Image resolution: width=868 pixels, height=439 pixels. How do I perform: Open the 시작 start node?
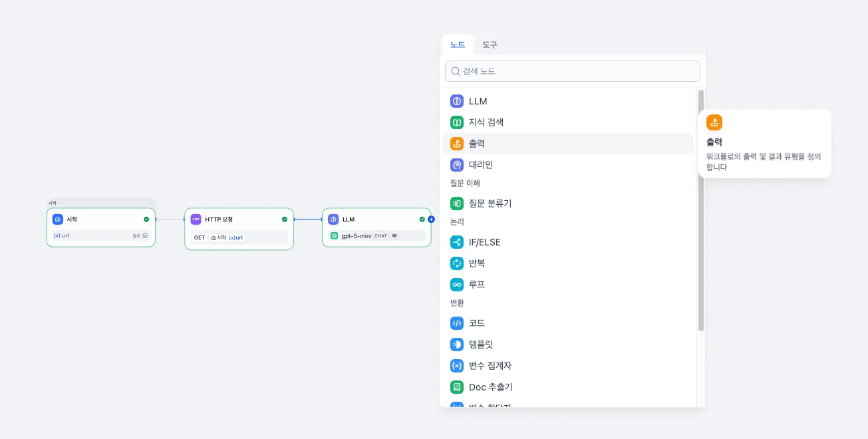point(100,219)
